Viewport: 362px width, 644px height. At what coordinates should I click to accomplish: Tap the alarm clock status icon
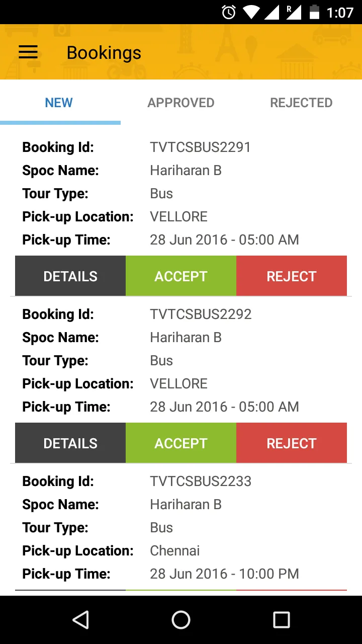229,12
